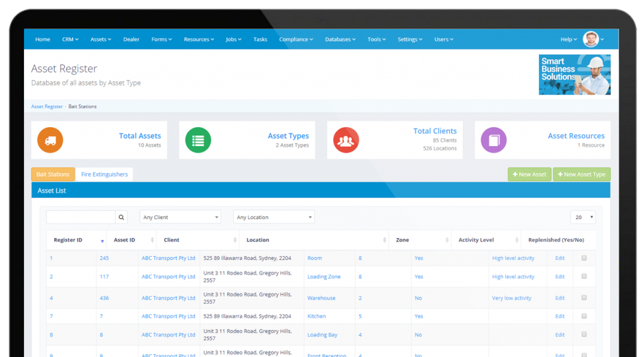
Task: Expand the Settings menu
Action: coord(410,40)
